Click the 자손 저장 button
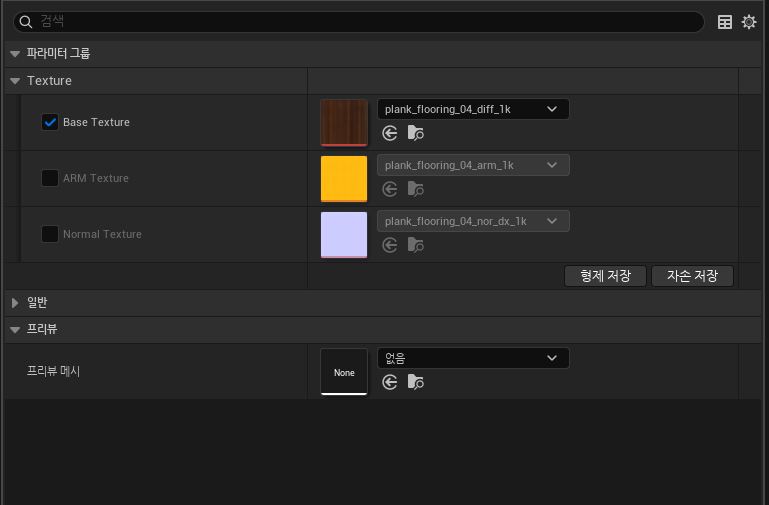This screenshot has width=769, height=505. coord(692,276)
